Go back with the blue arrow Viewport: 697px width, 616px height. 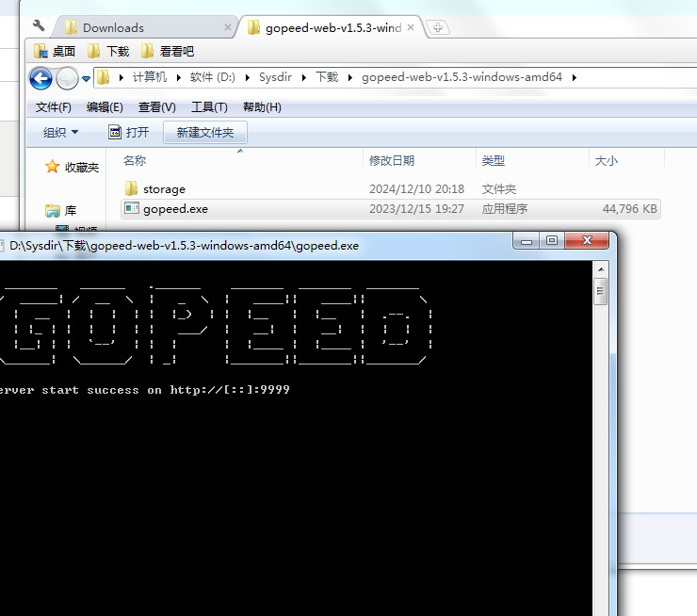tap(41, 79)
